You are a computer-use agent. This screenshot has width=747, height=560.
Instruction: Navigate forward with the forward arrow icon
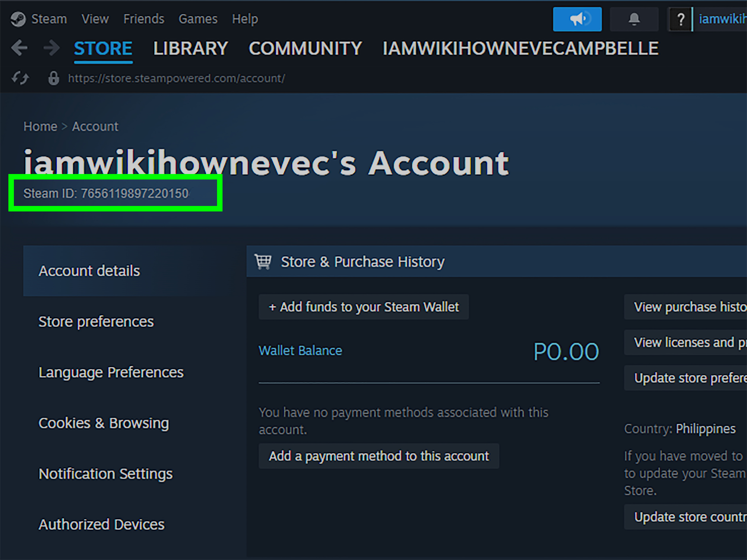click(51, 48)
